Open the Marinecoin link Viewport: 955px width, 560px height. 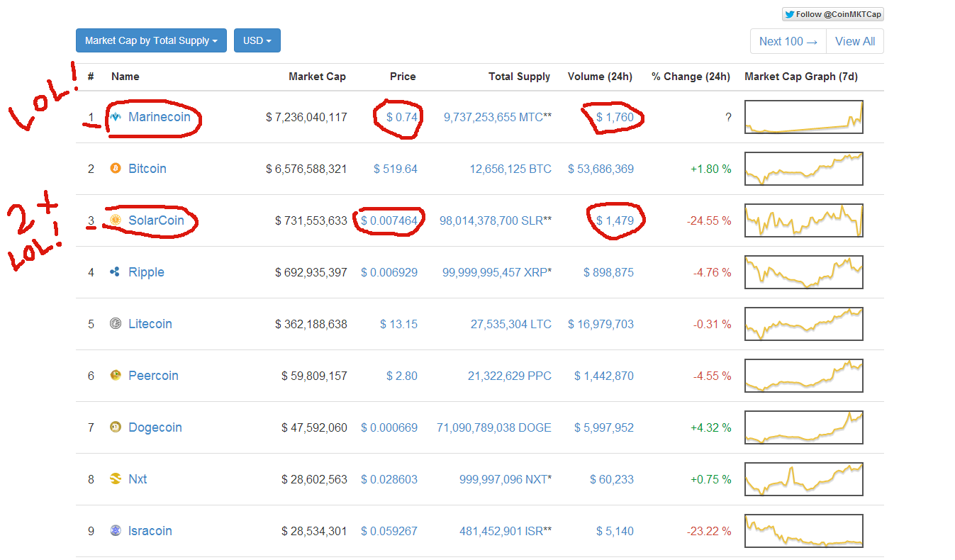tap(160, 117)
